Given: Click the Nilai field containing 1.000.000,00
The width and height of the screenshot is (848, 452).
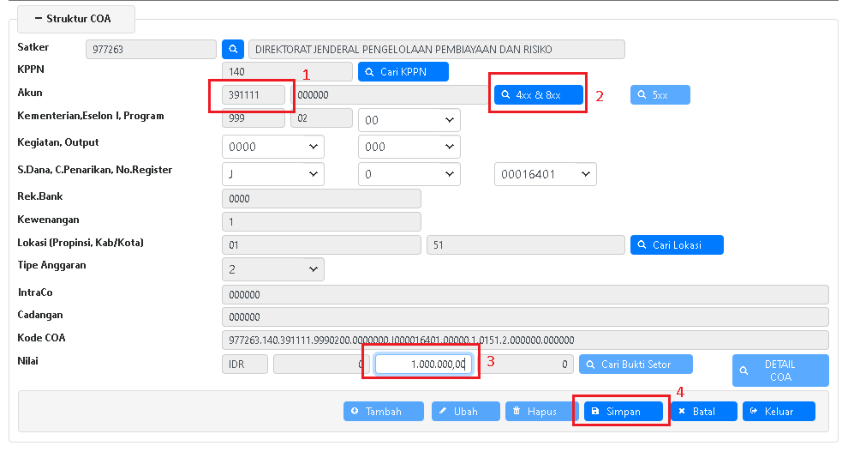Looking at the screenshot, I should pyautogui.click(x=422, y=365).
